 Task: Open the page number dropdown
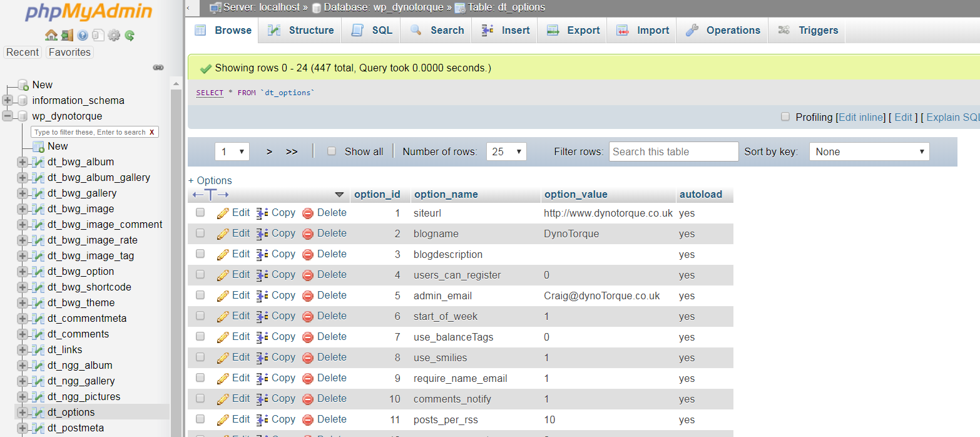[232, 152]
